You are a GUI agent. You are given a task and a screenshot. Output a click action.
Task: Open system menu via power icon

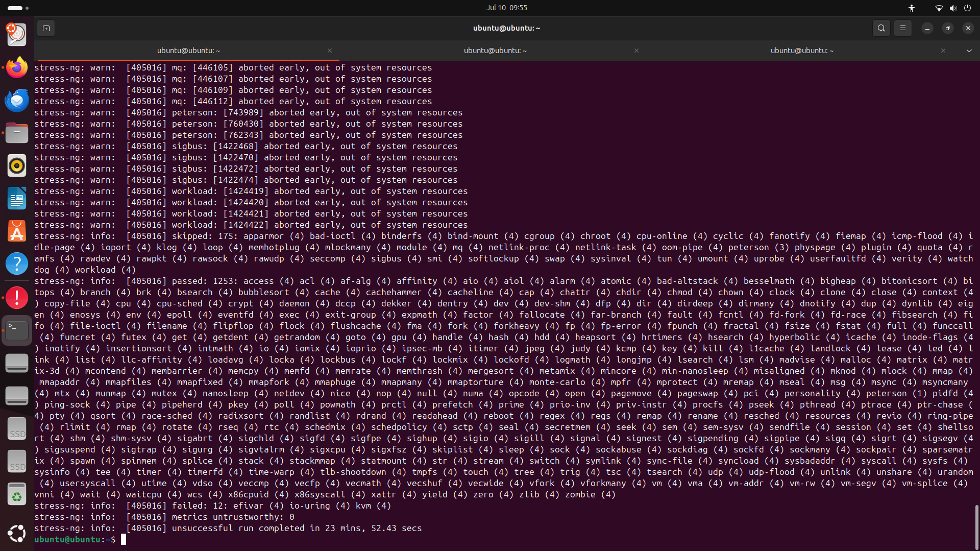(967, 8)
